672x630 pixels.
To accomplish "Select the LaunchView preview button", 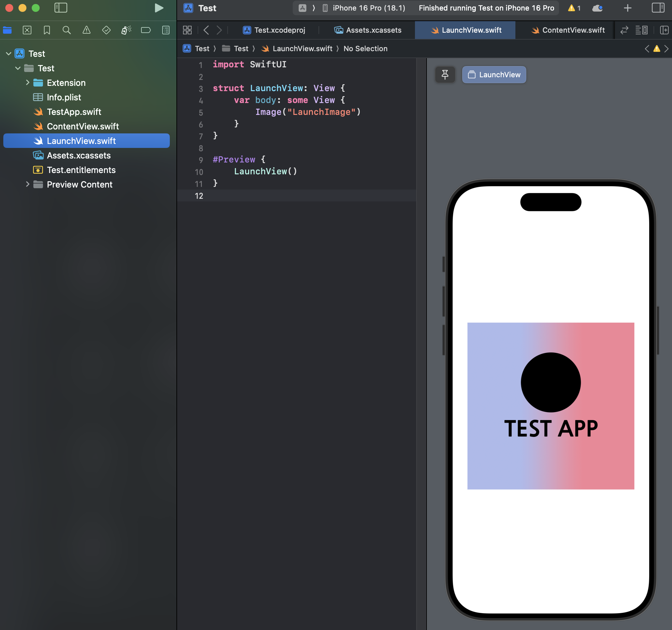I will click(x=494, y=75).
